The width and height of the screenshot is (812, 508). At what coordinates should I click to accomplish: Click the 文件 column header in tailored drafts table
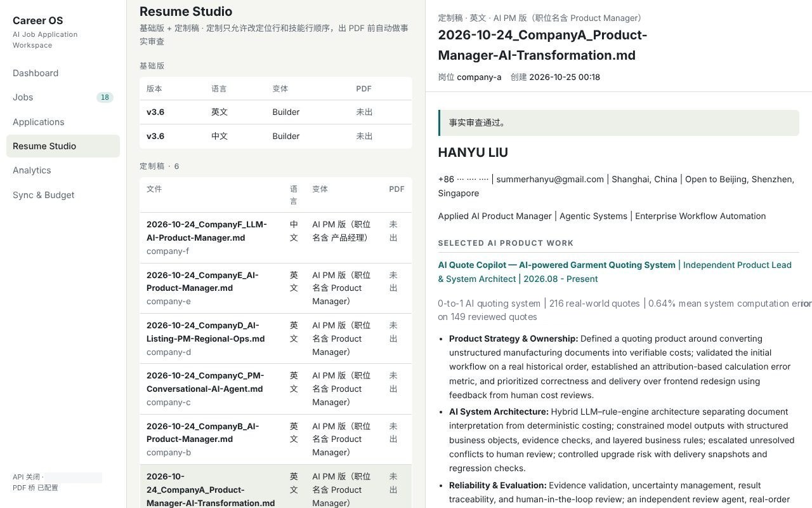(x=154, y=189)
